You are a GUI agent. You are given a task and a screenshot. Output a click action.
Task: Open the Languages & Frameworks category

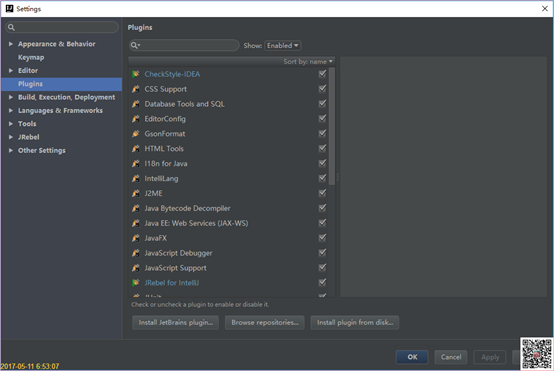[x=60, y=110]
